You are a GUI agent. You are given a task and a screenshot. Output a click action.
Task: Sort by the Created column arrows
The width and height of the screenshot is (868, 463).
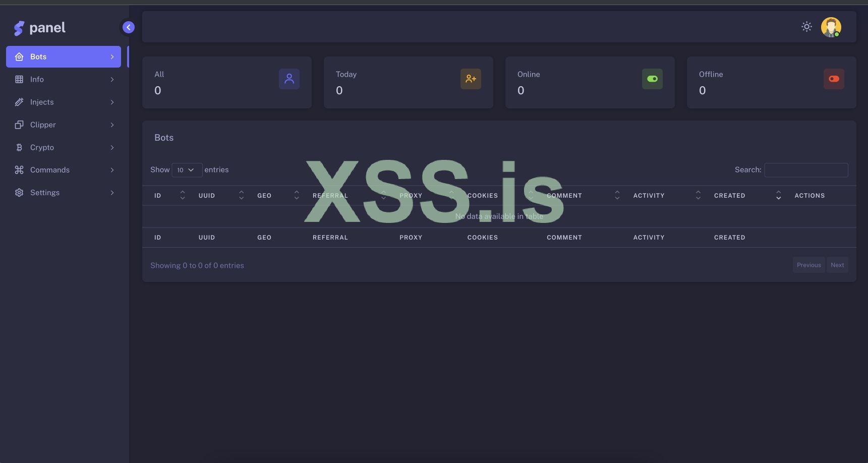tap(779, 195)
